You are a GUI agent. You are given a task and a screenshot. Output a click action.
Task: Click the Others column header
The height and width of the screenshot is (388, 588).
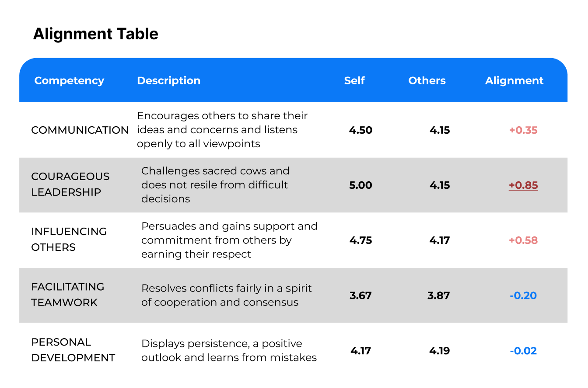click(427, 81)
